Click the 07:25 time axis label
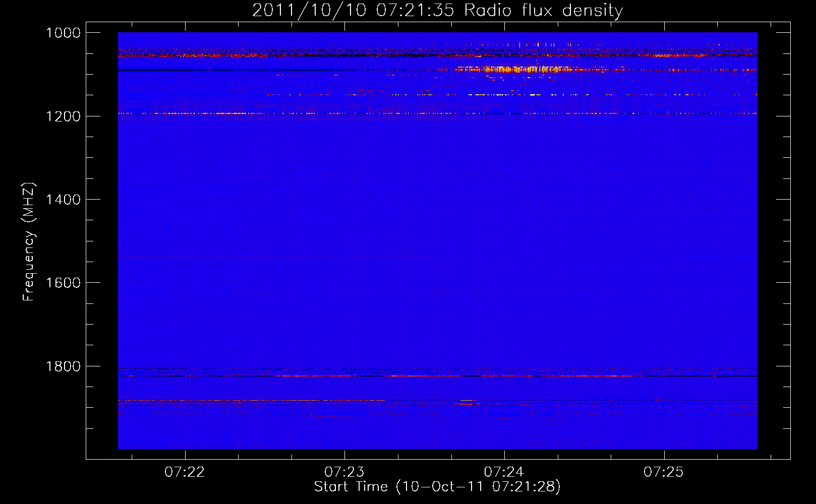 (x=664, y=472)
